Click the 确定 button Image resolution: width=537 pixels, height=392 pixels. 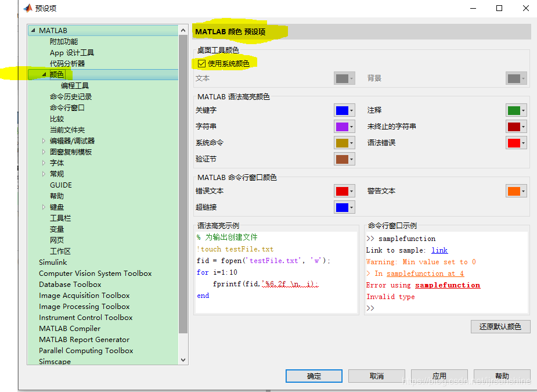[313, 376]
